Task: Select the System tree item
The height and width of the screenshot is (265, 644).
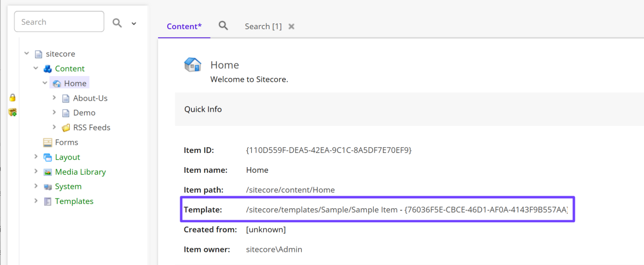Action: click(68, 187)
